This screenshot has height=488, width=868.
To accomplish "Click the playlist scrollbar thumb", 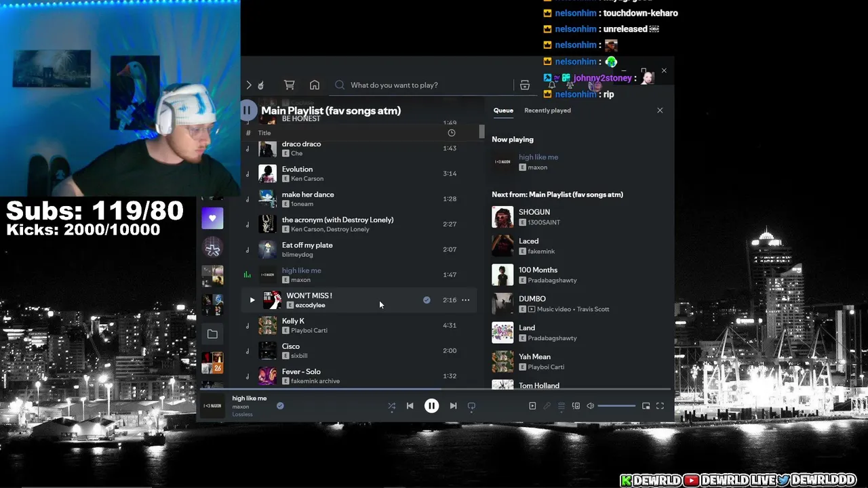I will click(x=482, y=131).
